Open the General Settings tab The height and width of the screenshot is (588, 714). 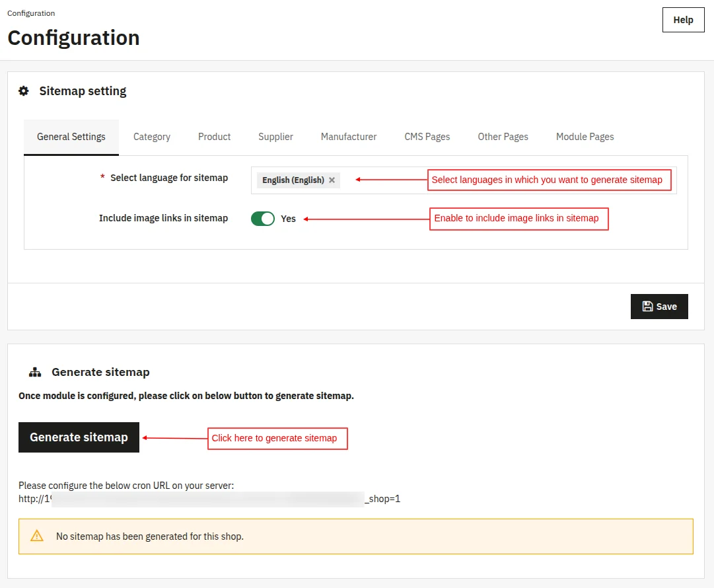pos(71,137)
